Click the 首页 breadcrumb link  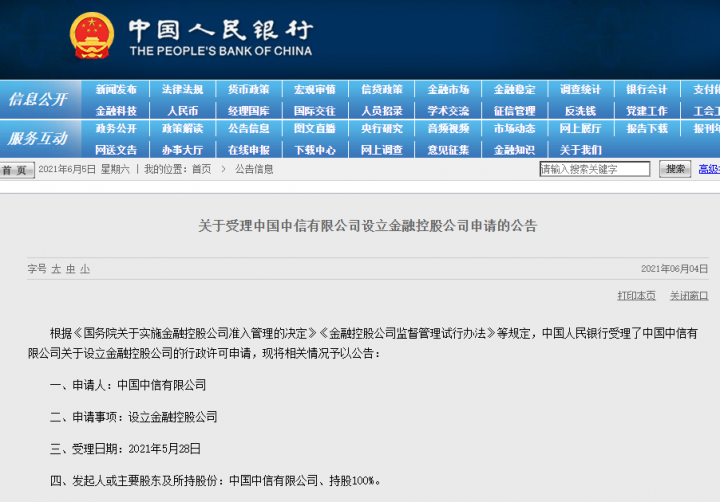click(201, 169)
